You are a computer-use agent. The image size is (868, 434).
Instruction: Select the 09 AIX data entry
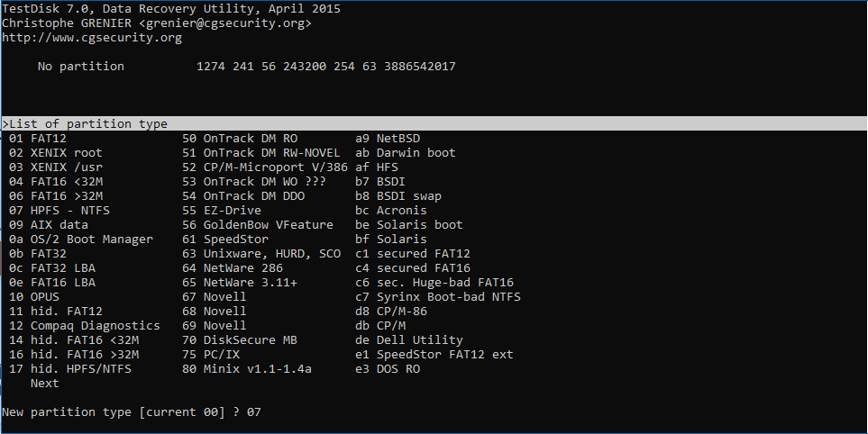click(48, 224)
